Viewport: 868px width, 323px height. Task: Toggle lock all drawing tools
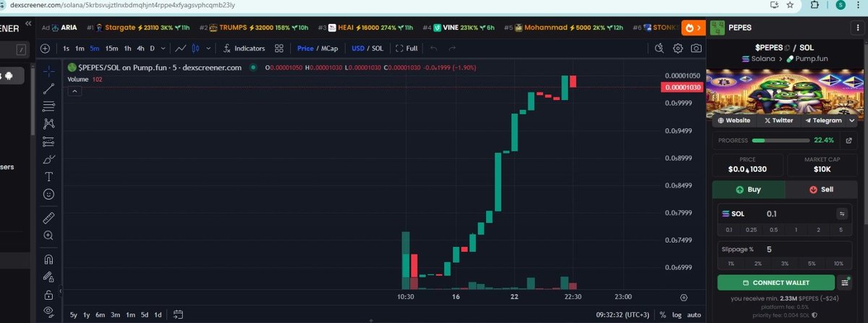click(48, 294)
